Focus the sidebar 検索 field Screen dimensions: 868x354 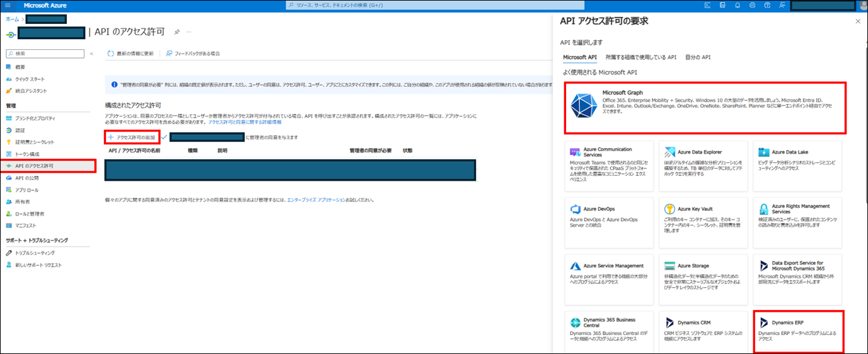[45, 54]
